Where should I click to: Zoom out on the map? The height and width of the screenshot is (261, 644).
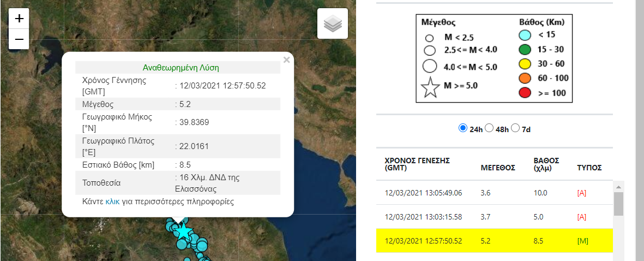point(19,39)
